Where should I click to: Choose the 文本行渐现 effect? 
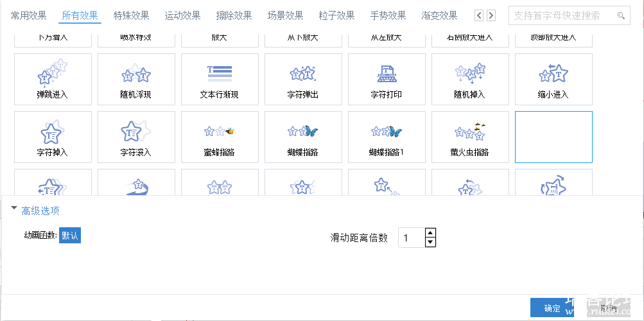coord(220,79)
